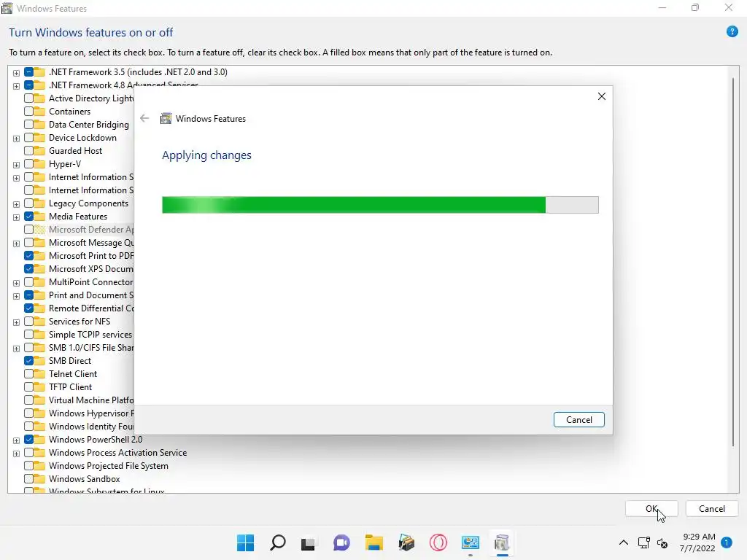
Task: Click the blue help question mark icon
Action: (x=732, y=32)
